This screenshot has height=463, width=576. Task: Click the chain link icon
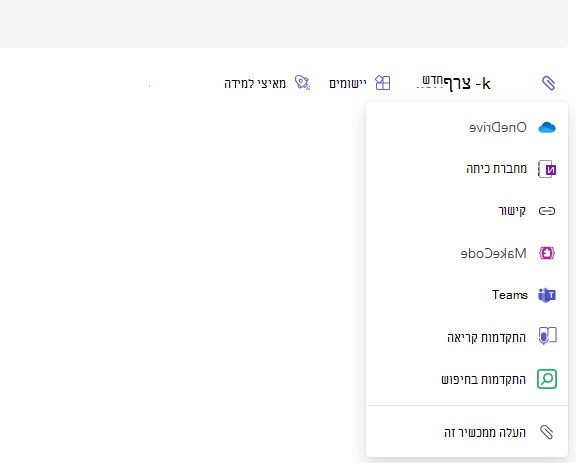(x=547, y=211)
